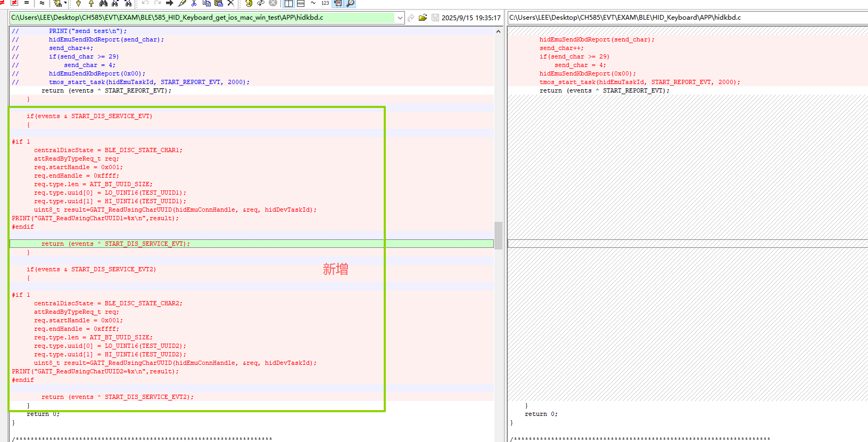
Task: Jump to next difference down arrow
Action: (78, 3)
